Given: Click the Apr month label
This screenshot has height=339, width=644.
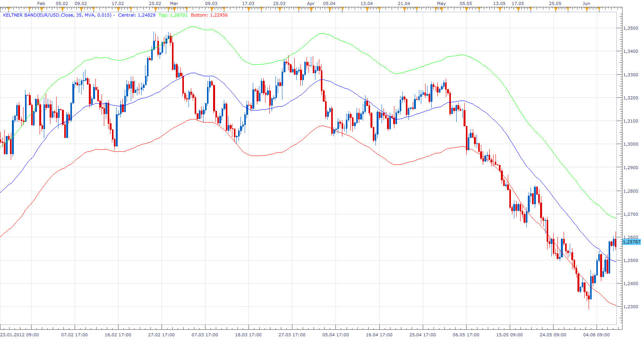Looking at the screenshot, I should (x=311, y=3).
